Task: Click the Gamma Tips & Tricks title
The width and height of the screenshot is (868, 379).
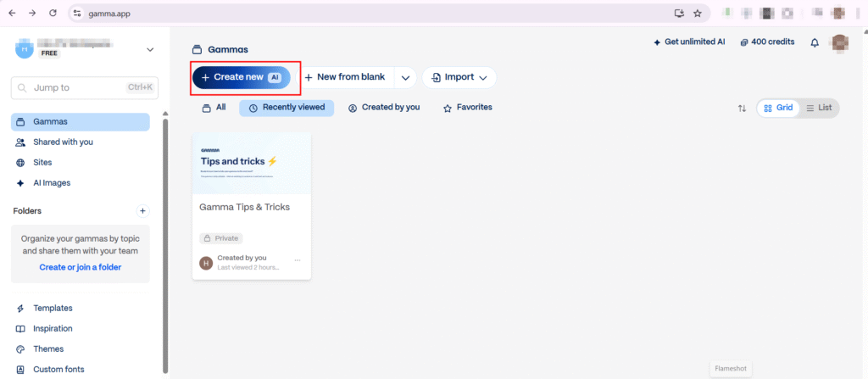Action: click(x=245, y=207)
